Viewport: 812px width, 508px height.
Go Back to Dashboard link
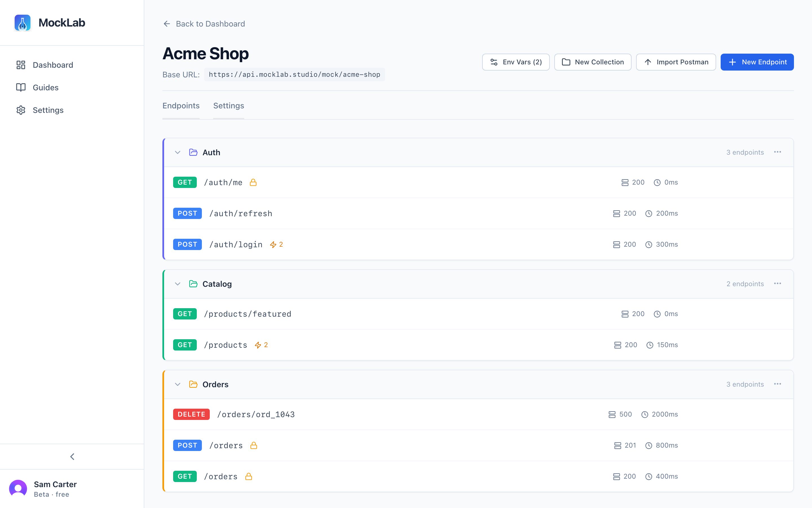click(204, 24)
